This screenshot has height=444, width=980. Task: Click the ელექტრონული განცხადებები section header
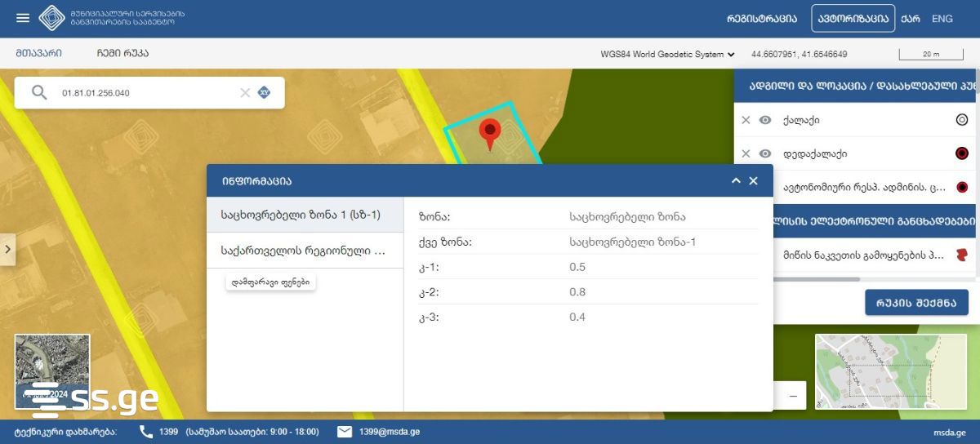coord(857,220)
